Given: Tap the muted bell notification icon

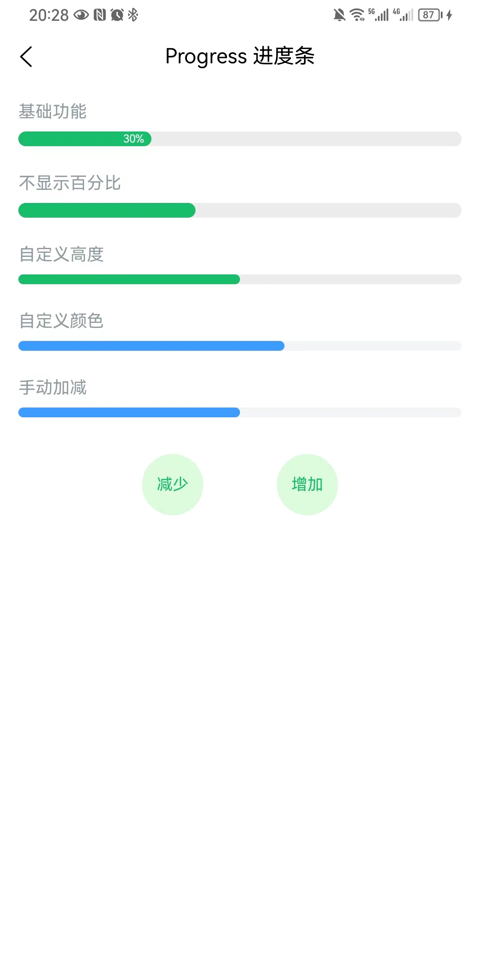Looking at the screenshot, I should (x=339, y=16).
